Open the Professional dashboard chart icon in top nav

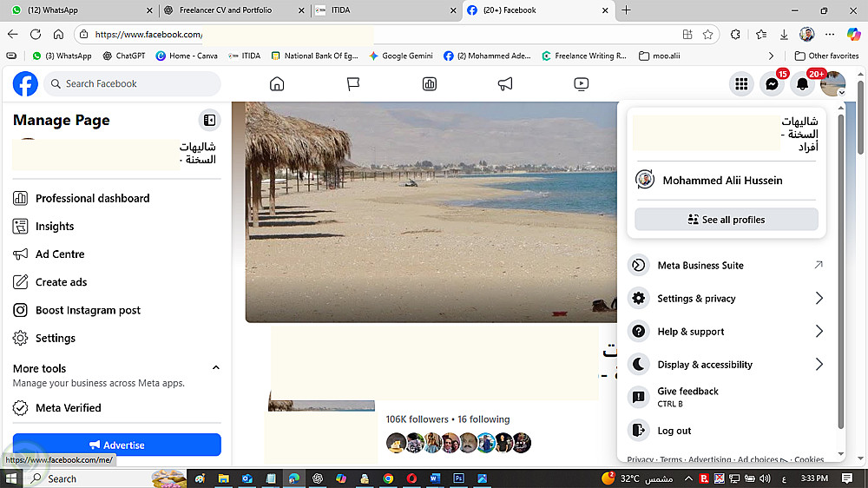coord(430,83)
